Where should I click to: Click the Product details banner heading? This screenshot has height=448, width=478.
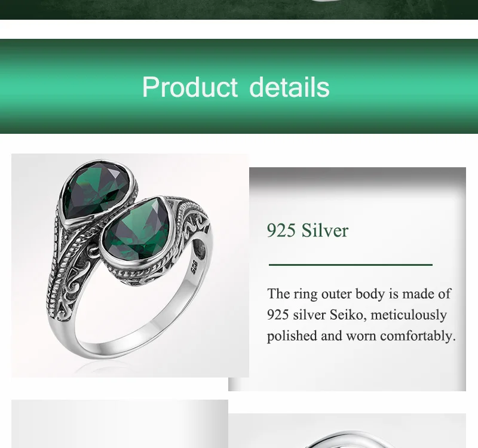pyautogui.click(x=235, y=87)
